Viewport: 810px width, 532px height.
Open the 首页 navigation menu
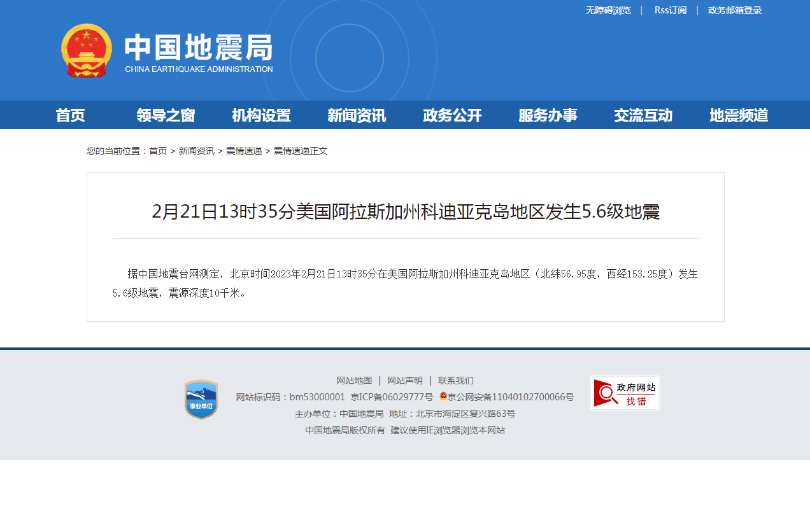[70, 115]
